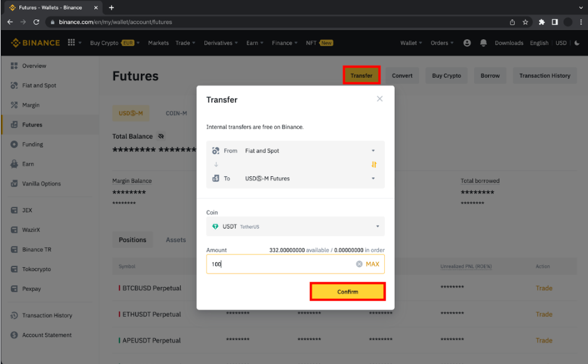Screen dimensions: 588x364
Task: Toggle dark mode moon icon
Action: click(x=577, y=43)
